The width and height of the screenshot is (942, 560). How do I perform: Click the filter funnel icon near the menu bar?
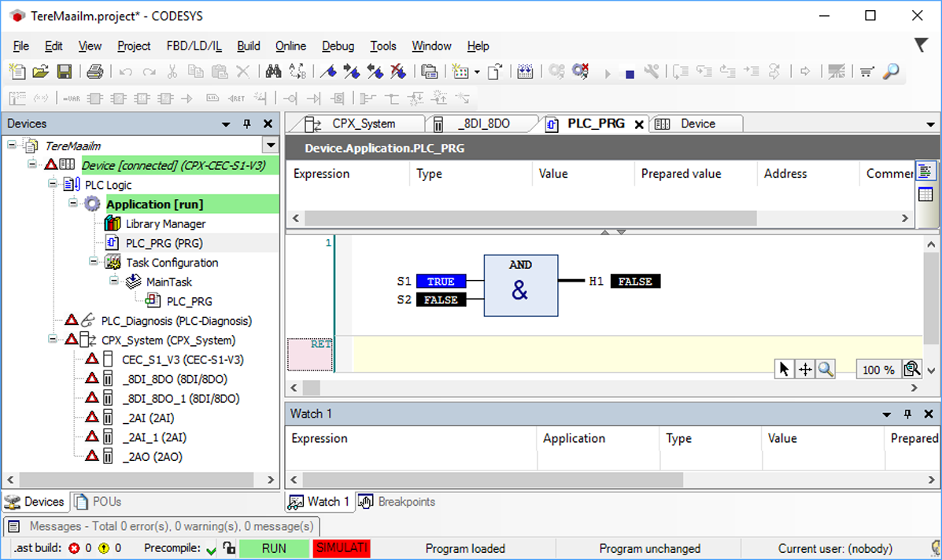click(x=921, y=45)
